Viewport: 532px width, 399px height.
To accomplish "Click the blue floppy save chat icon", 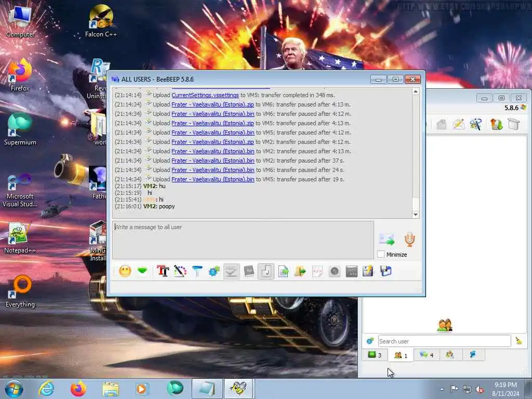I will click(386, 271).
